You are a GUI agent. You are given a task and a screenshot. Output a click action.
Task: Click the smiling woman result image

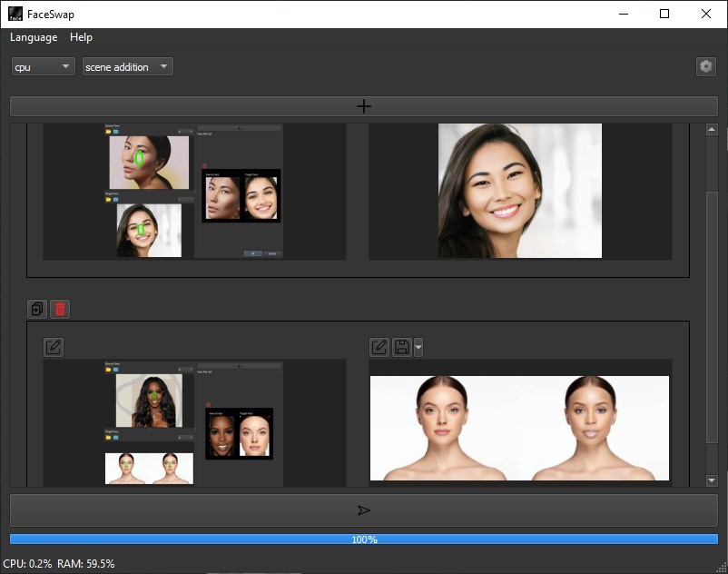click(x=520, y=191)
